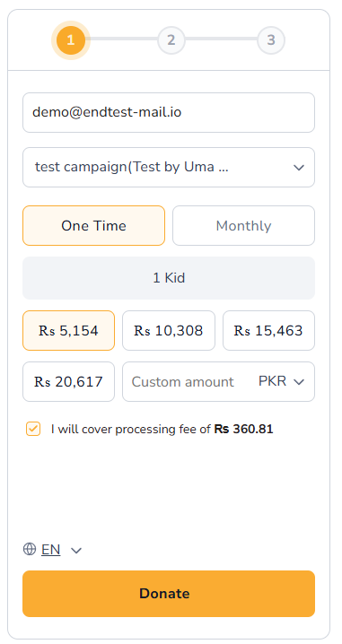The width and height of the screenshot is (342, 644).
Task: Jump to step 2 circle
Action: (x=171, y=40)
